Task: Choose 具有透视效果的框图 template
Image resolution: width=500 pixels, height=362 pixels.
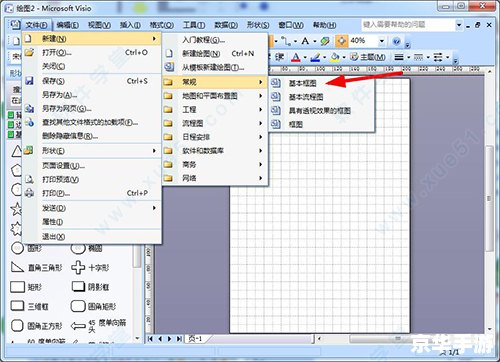Action: click(x=322, y=110)
